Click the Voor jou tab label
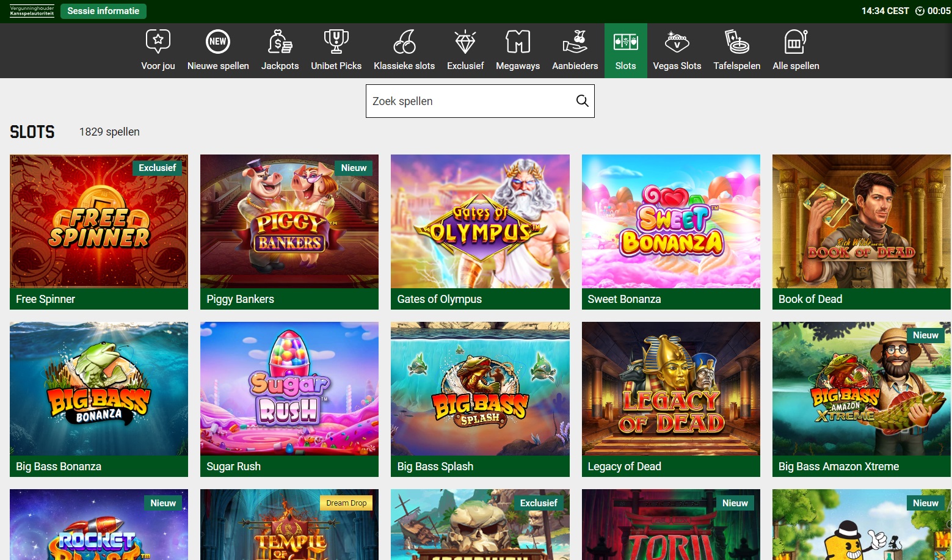The height and width of the screenshot is (560, 952). [158, 66]
